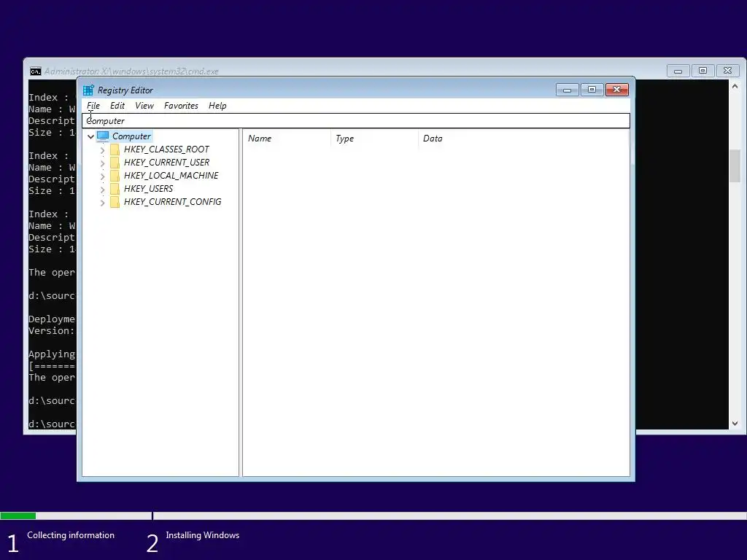
Task: Close the cmd.exe command prompt window
Action: click(x=727, y=71)
